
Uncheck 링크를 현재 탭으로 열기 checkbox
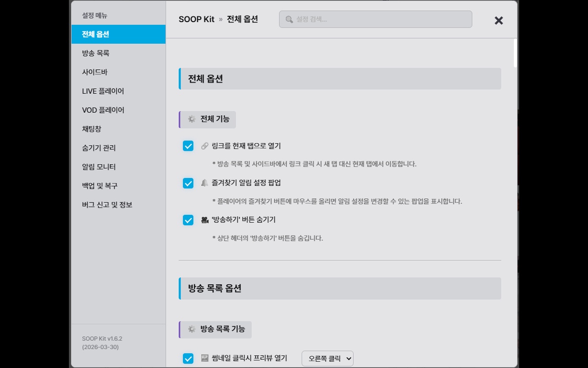[188, 146]
